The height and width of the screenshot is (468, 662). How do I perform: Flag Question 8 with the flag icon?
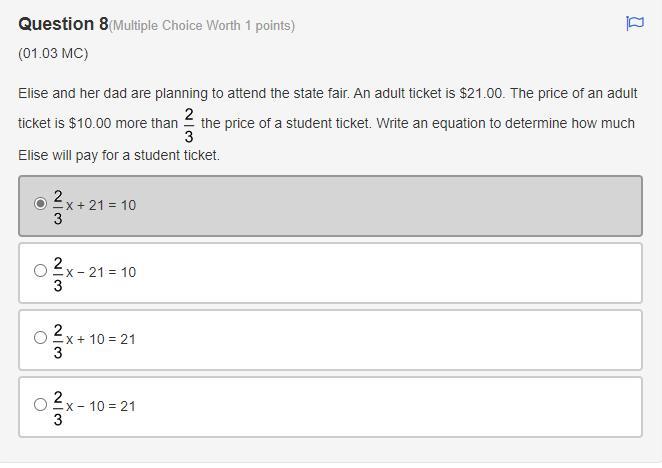(634, 24)
